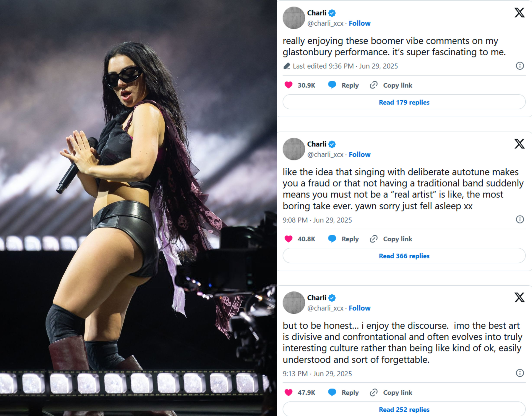
Task: Open info icon beside 9:13 PM timestamp
Action: 520,373
